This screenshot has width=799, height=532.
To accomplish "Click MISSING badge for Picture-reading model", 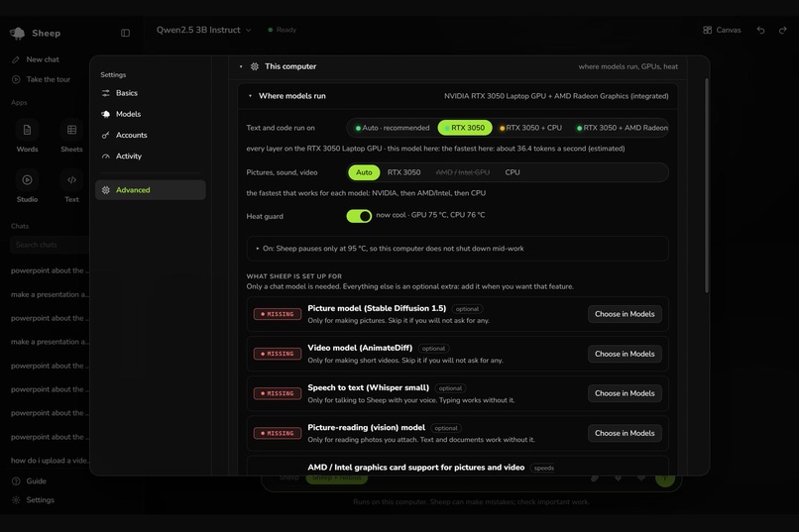I will pyautogui.click(x=278, y=433).
